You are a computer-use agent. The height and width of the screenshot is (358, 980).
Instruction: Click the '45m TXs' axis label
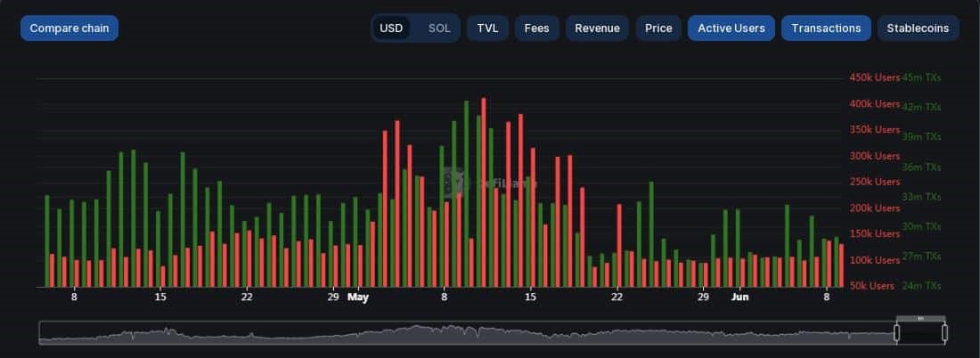[x=921, y=77]
